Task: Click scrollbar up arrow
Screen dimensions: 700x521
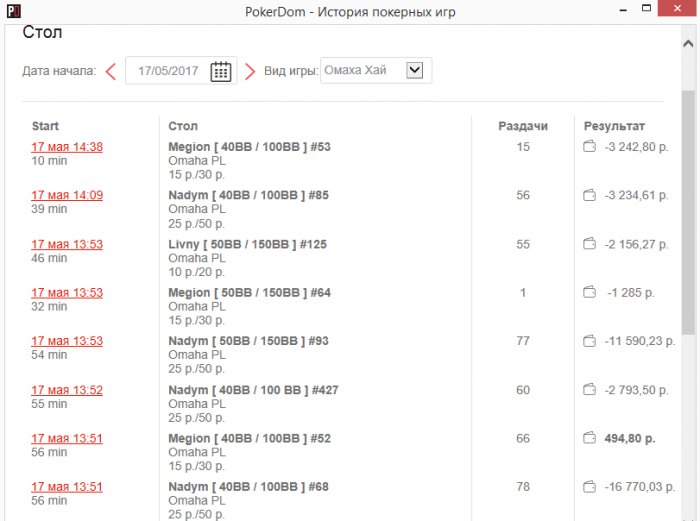Action: pyautogui.click(x=688, y=45)
